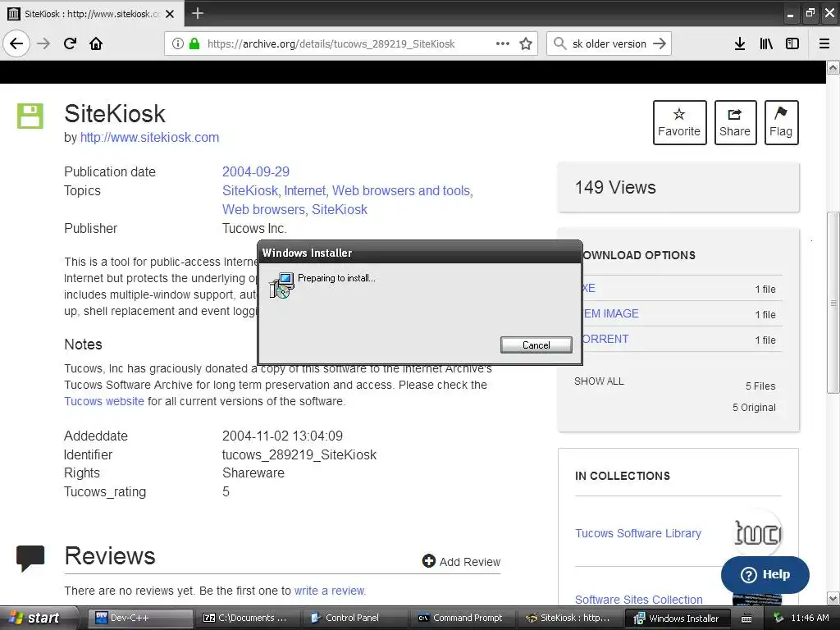Open the write a review link
The width and height of the screenshot is (840, 630).
pyautogui.click(x=330, y=591)
